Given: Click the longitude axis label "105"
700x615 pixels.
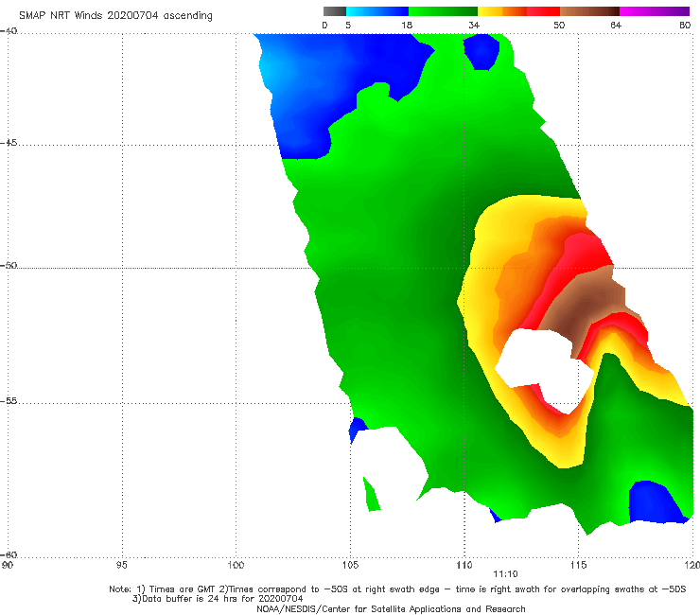Looking at the screenshot, I should (350, 566).
